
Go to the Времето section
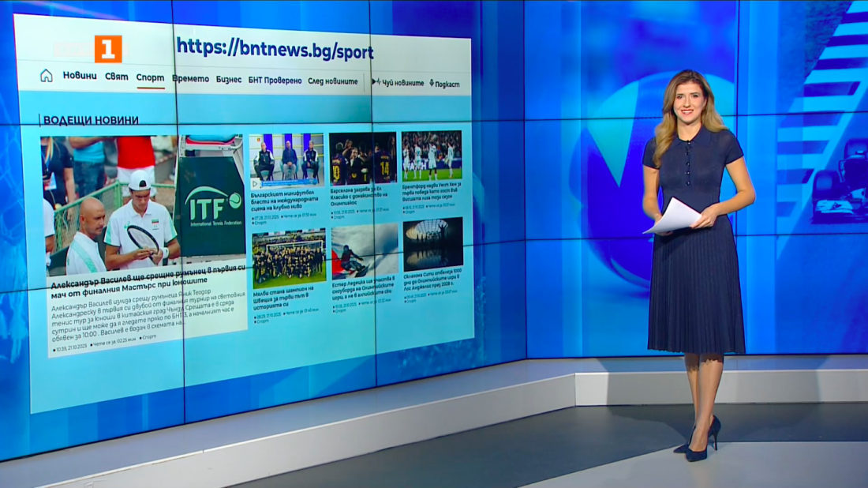click(x=190, y=79)
